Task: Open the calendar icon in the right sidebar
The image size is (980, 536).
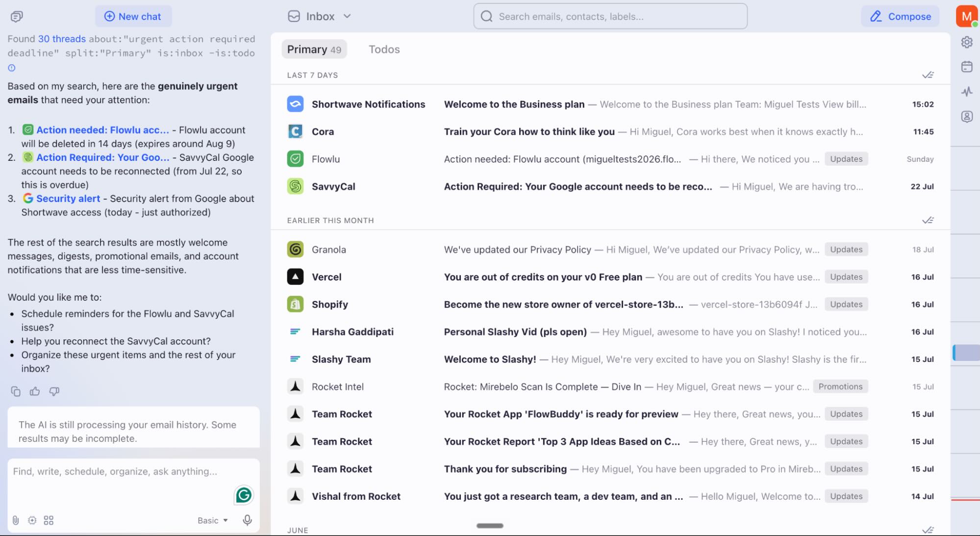Action: (x=967, y=67)
